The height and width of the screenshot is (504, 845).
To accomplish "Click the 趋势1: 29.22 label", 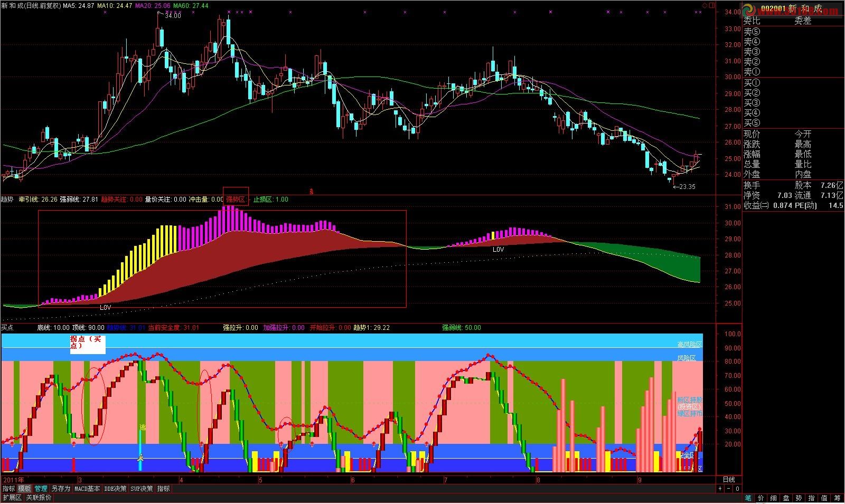I will (372, 328).
